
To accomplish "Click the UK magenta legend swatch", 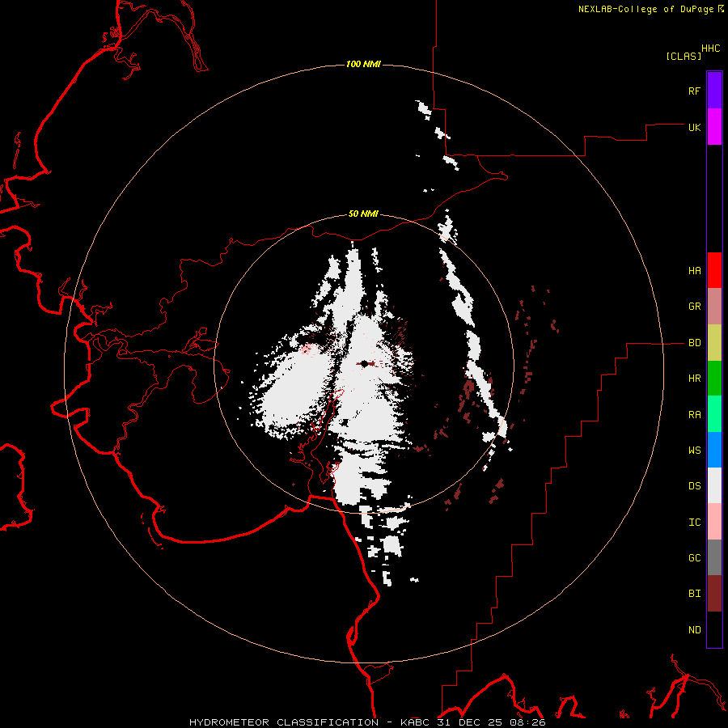I will pos(714,127).
